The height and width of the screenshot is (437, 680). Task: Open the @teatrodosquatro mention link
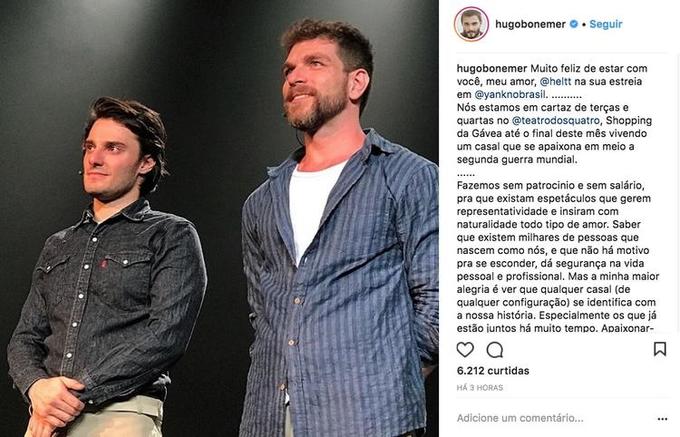tap(556, 121)
